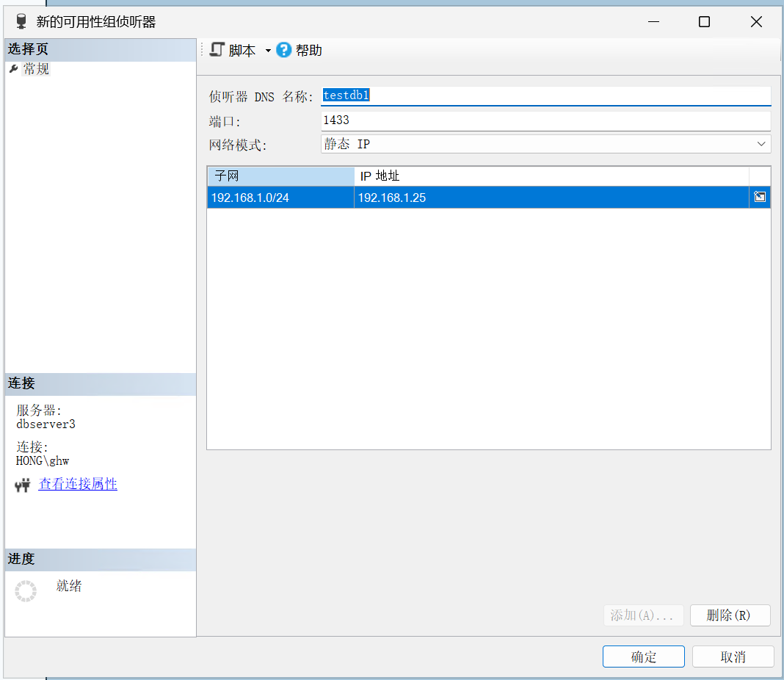
Task: Click the wrench icon beside 常规
Action: [13, 69]
